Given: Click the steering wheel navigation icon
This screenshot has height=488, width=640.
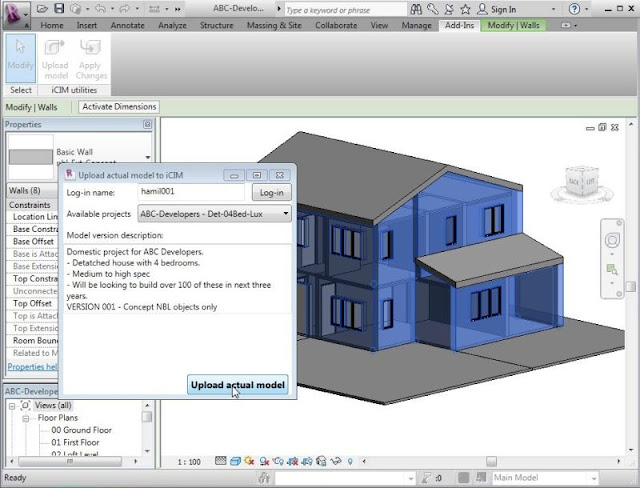Looking at the screenshot, I should tap(612, 240).
